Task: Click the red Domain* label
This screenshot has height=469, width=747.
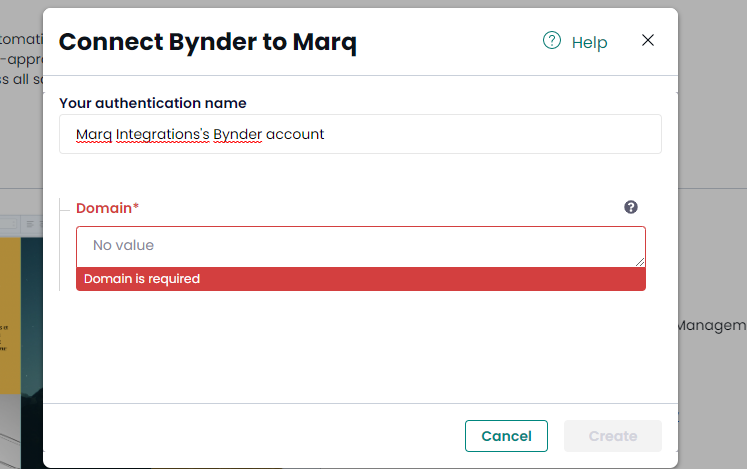Action: point(107,208)
